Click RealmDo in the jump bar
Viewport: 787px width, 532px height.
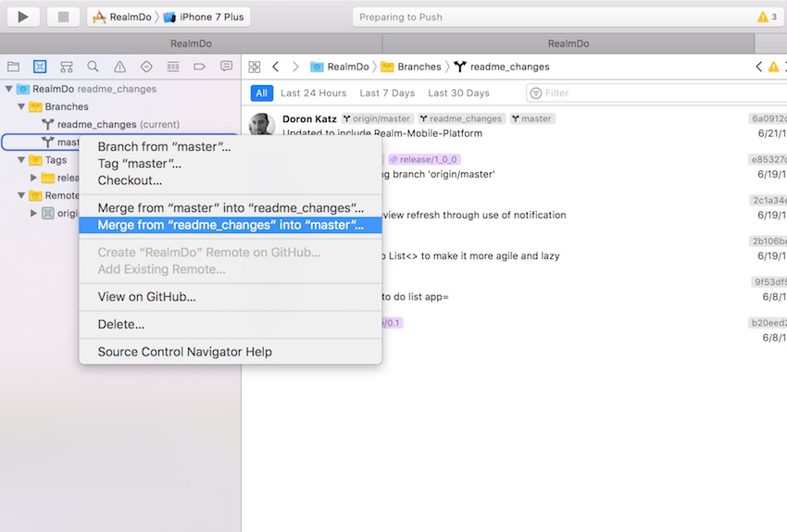point(340,67)
